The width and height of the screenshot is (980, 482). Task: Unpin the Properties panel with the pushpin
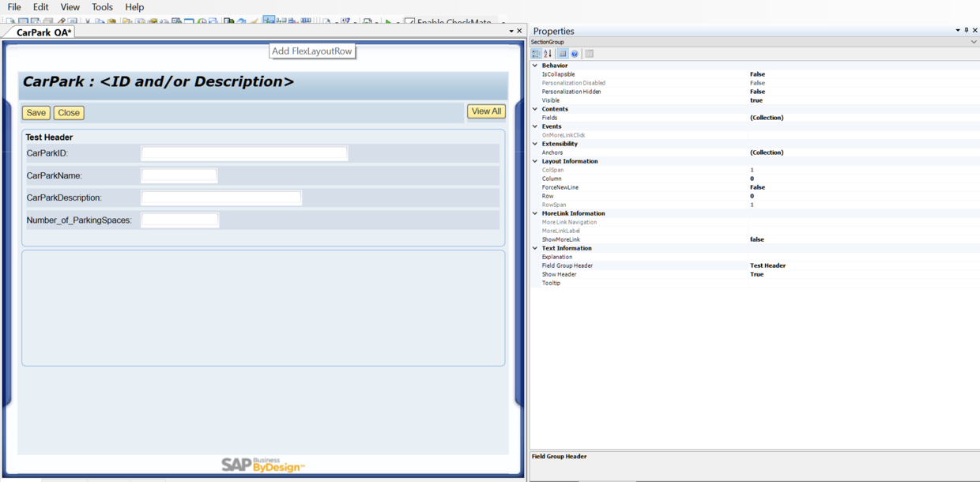(x=966, y=31)
